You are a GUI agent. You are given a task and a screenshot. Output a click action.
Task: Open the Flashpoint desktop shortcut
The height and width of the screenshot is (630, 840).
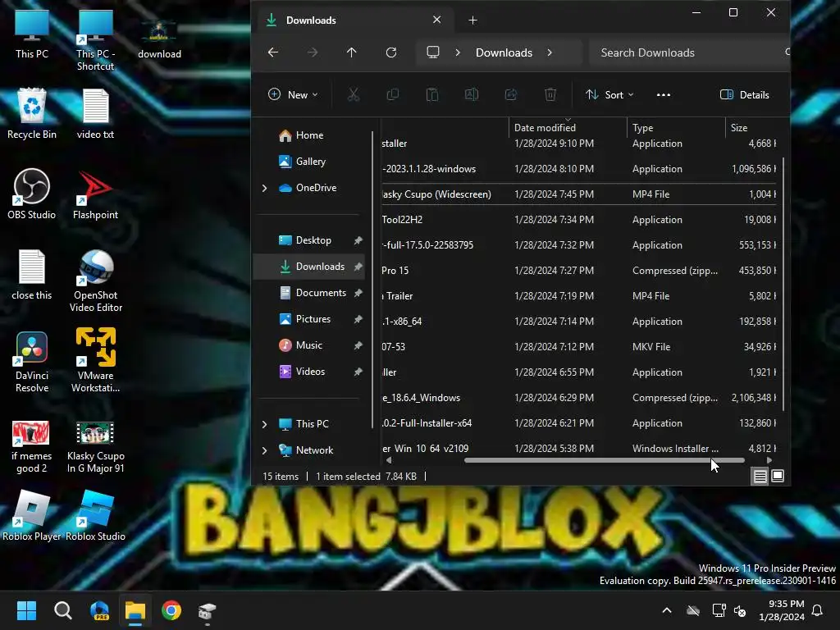[95, 195]
